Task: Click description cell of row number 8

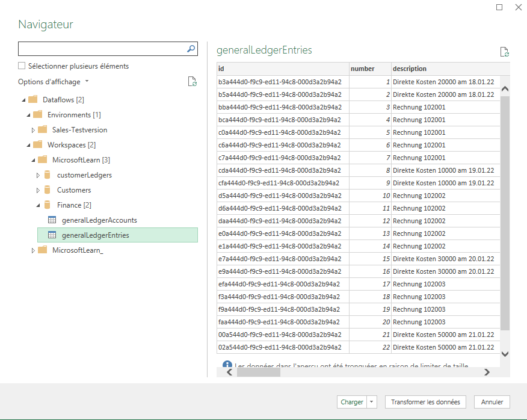Action: pyautogui.click(x=445, y=170)
